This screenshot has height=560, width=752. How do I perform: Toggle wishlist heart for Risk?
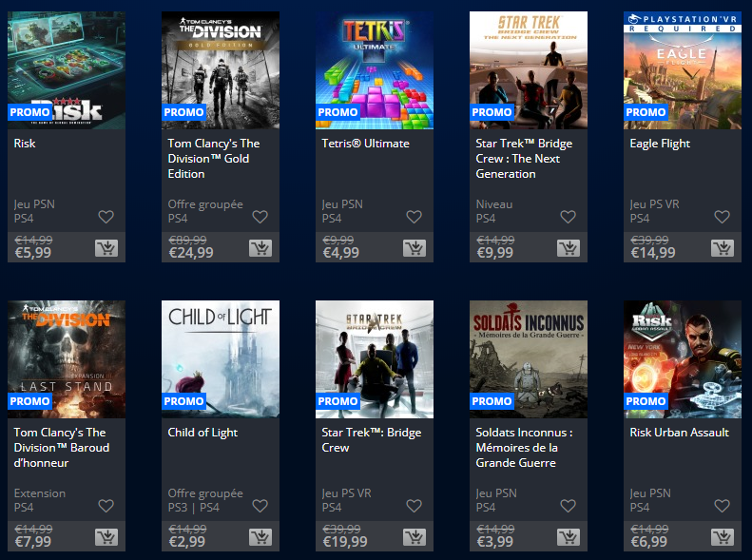click(x=106, y=217)
